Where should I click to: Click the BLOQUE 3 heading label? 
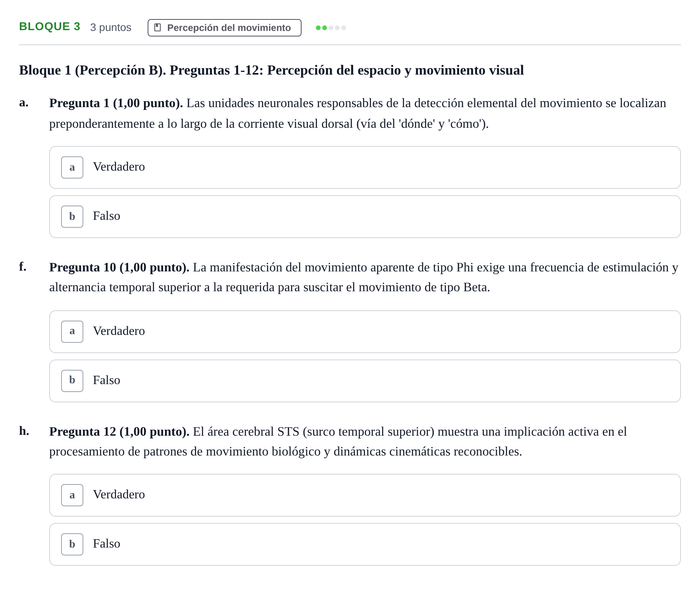pos(50,27)
